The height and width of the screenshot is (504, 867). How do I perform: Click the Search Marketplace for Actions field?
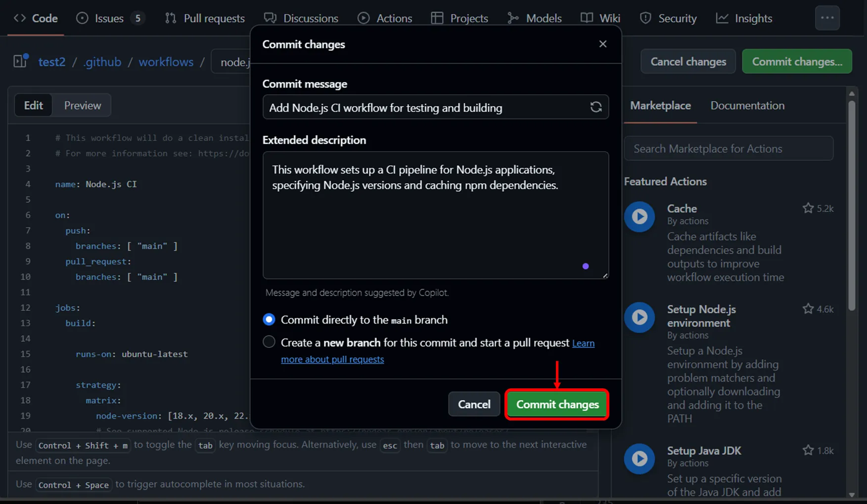[728, 149]
